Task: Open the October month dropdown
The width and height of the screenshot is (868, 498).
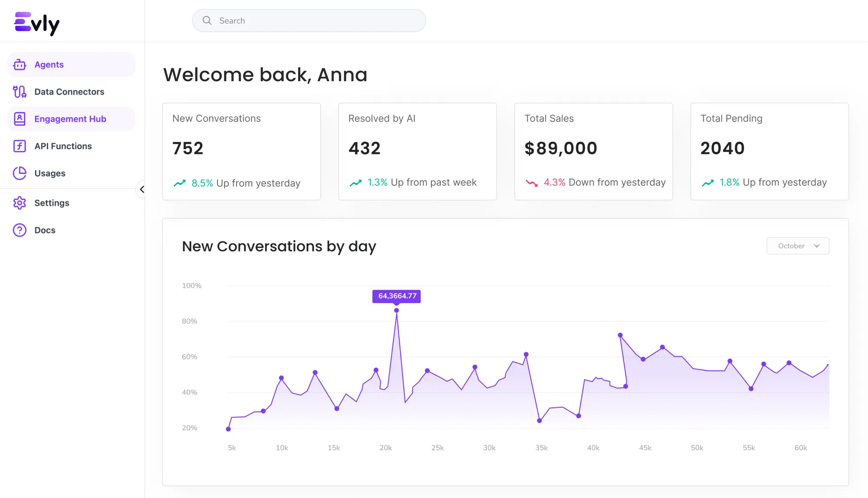Action: 798,246
